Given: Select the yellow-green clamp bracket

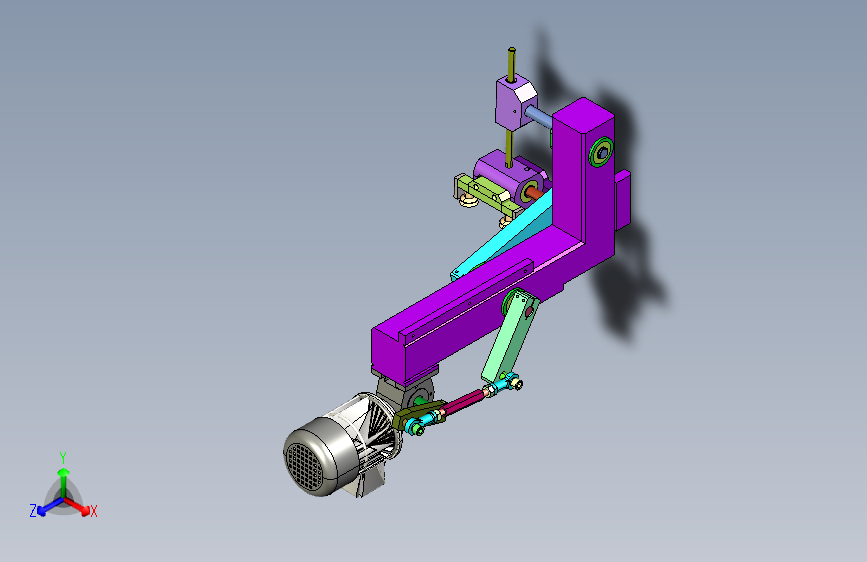Looking at the screenshot, I should [x=489, y=194].
